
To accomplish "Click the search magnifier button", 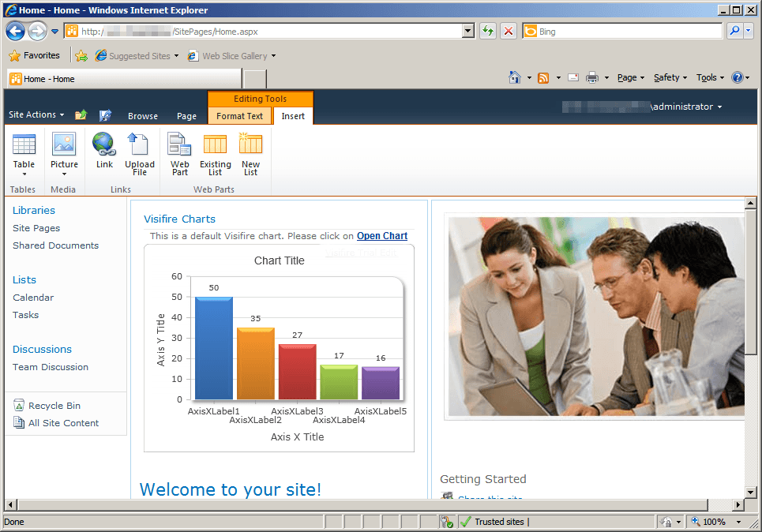I will tap(734, 31).
